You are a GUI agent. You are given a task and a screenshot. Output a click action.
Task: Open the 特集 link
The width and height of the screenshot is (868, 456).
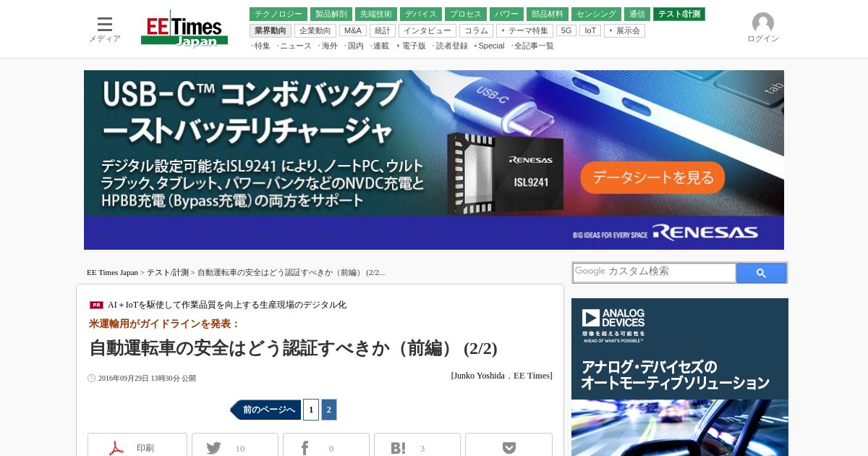point(261,46)
